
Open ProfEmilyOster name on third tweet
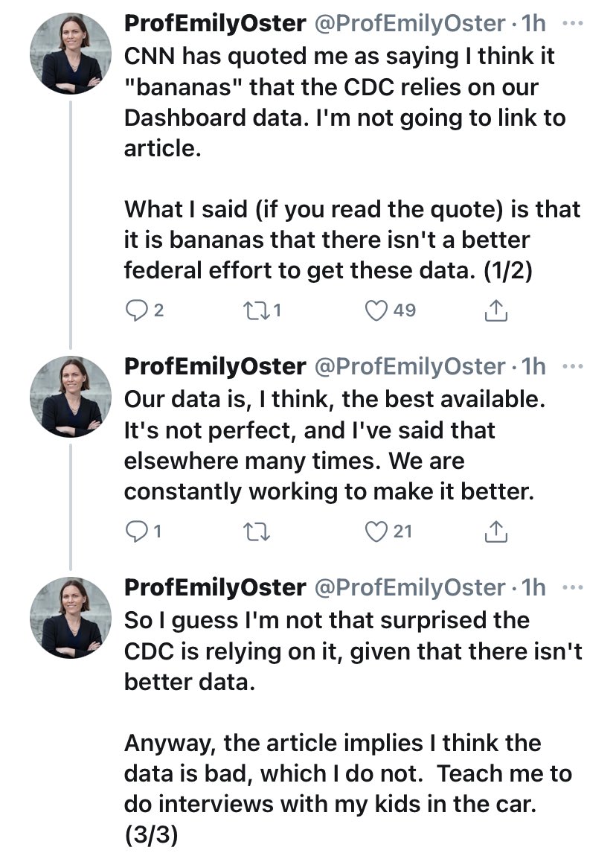215,588
